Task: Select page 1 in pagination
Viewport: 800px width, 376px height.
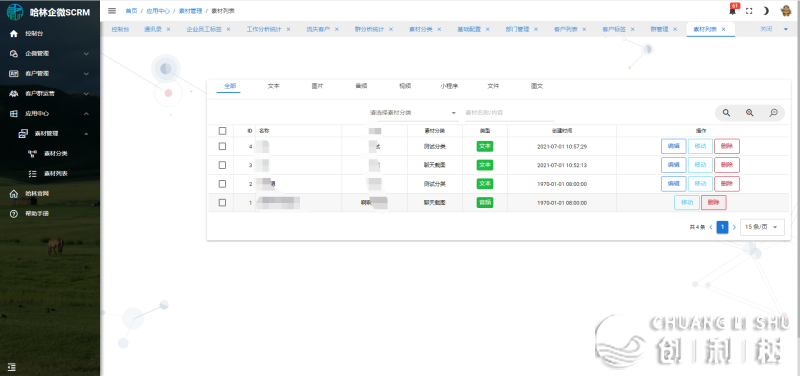Action: (x=722, y=227)
